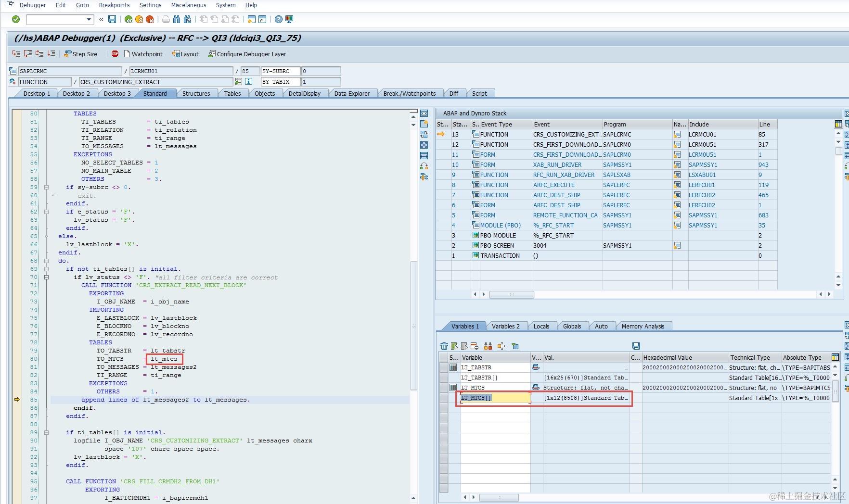
Task: Click the SY-SUBRC value field
Action: [x=321, y=71]
